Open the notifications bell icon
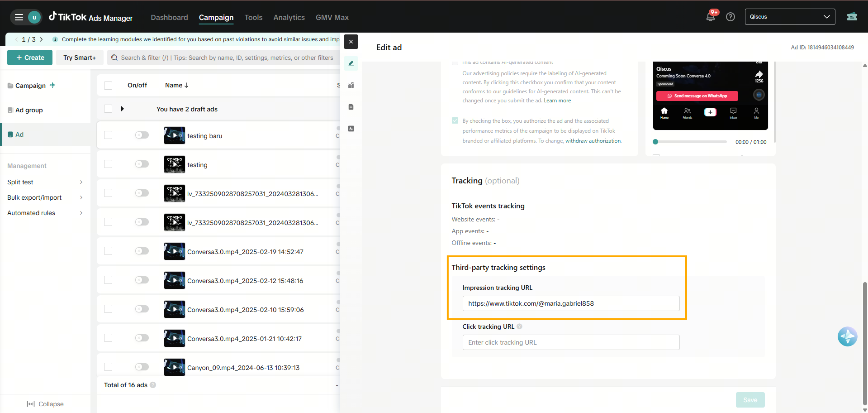Viewport: 868px width, 413px height. point(711,17)
